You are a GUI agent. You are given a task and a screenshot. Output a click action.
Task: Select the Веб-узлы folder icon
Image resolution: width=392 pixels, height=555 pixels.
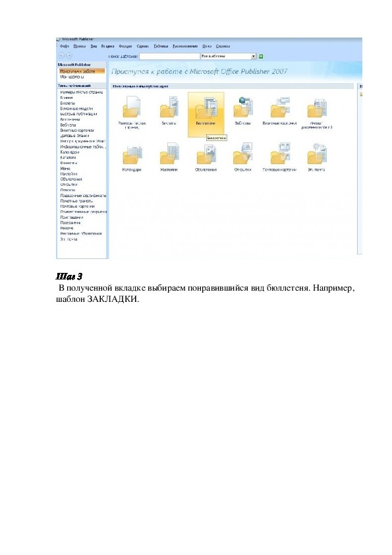(x=242, y=107)
